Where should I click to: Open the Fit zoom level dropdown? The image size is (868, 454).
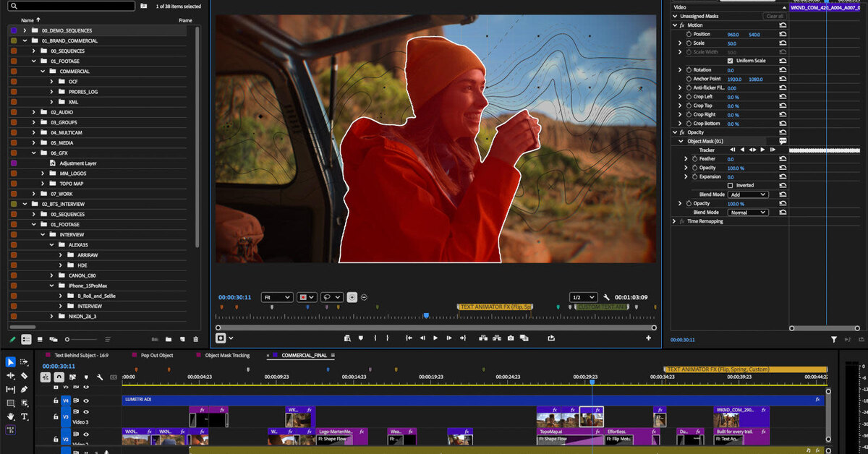(277, 297)
